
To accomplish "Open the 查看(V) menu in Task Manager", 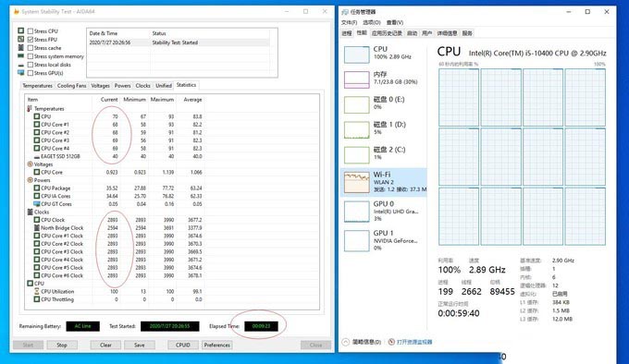I will click(395, 22).
